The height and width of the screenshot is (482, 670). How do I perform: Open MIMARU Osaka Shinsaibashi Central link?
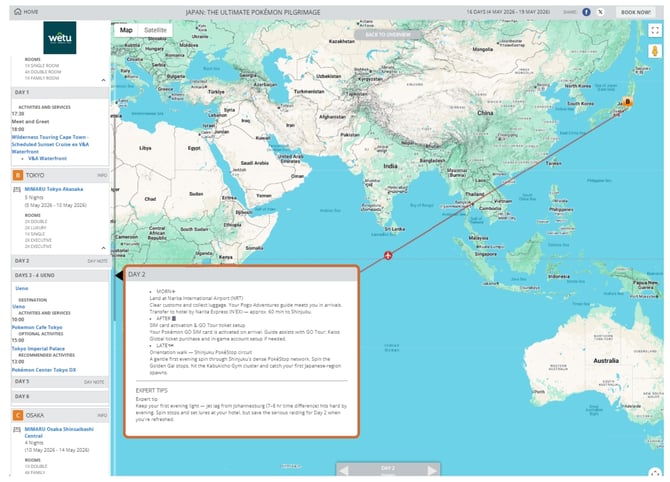pos(59,432)
